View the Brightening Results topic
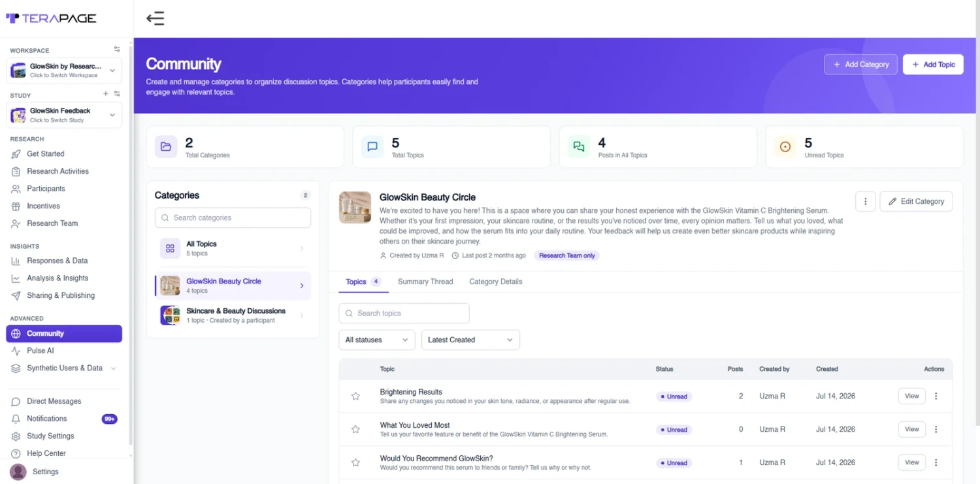The height and width of the screenshot is (484, 980). pos(912,396)
